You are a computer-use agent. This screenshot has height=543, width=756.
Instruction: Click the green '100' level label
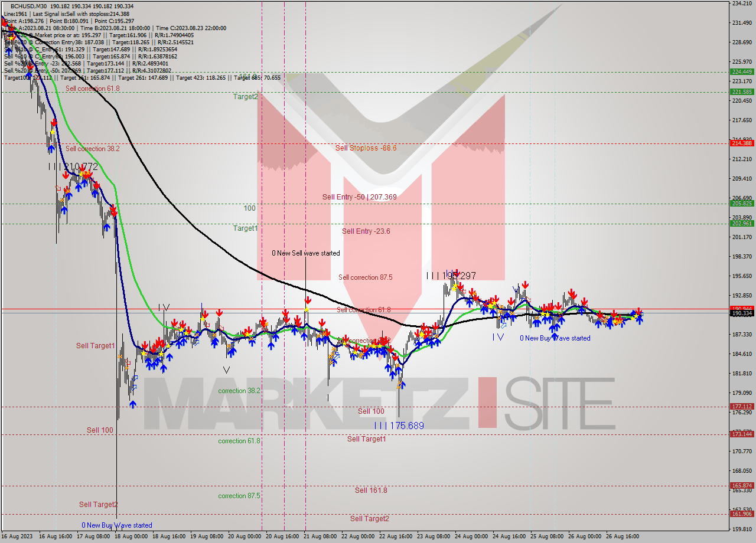coord(249,208)
